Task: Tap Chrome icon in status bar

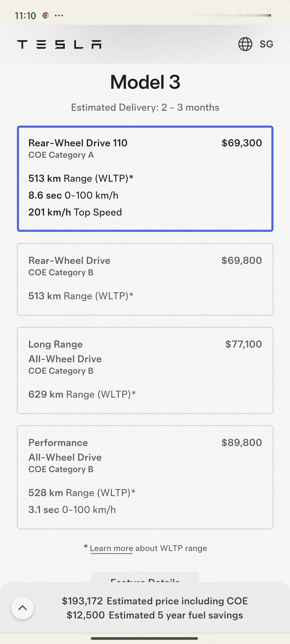Action: pyautogui.click(x=46, y=15)
